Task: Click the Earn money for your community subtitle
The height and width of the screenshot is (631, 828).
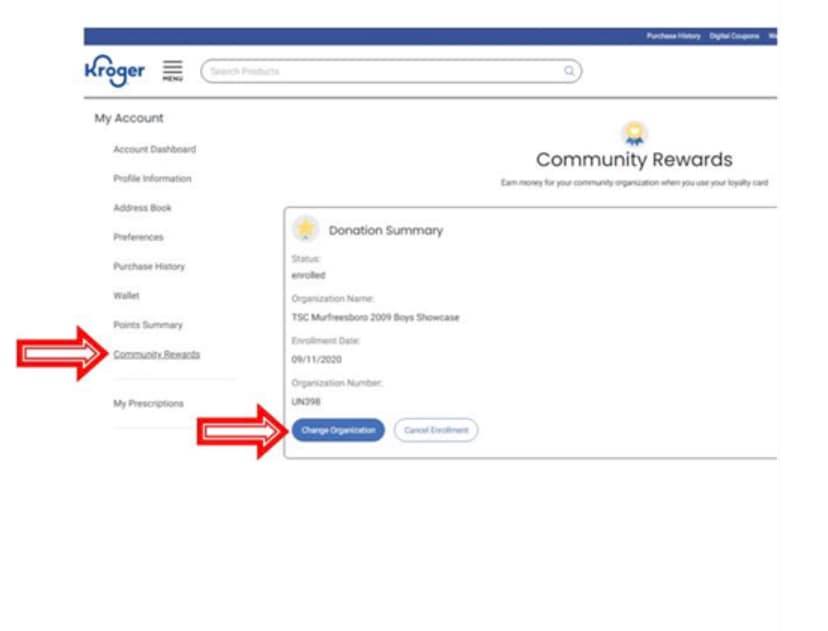Action: (634, 183)
